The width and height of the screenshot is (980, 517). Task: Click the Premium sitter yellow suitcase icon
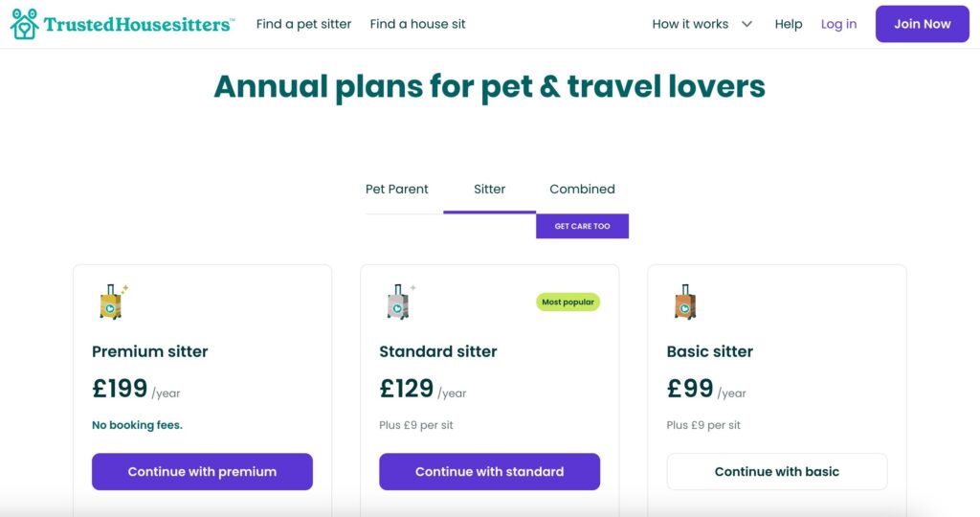[x=111, y=303]
